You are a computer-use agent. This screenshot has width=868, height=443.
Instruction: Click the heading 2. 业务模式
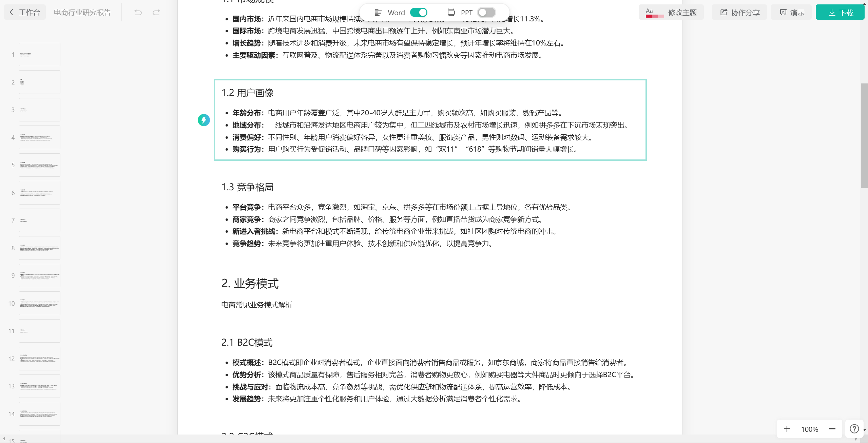click(x=250, y=284)
